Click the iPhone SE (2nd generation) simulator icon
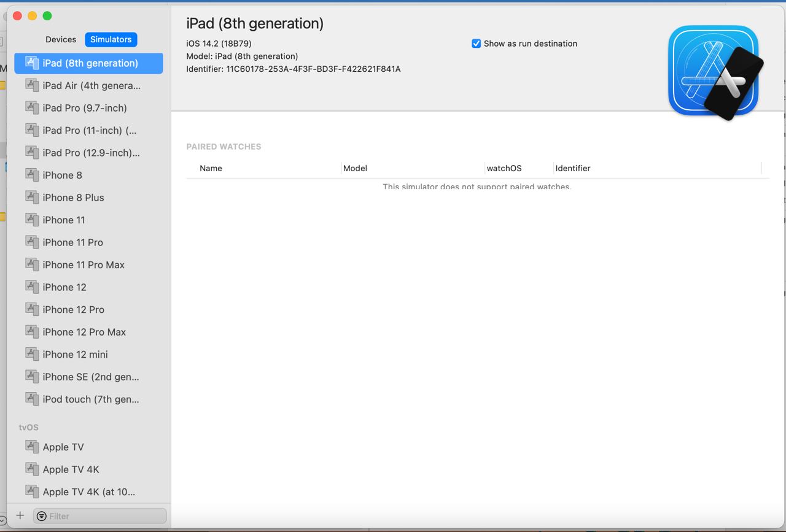This screenshot has height=532, width=786. [x=32, y=376]
